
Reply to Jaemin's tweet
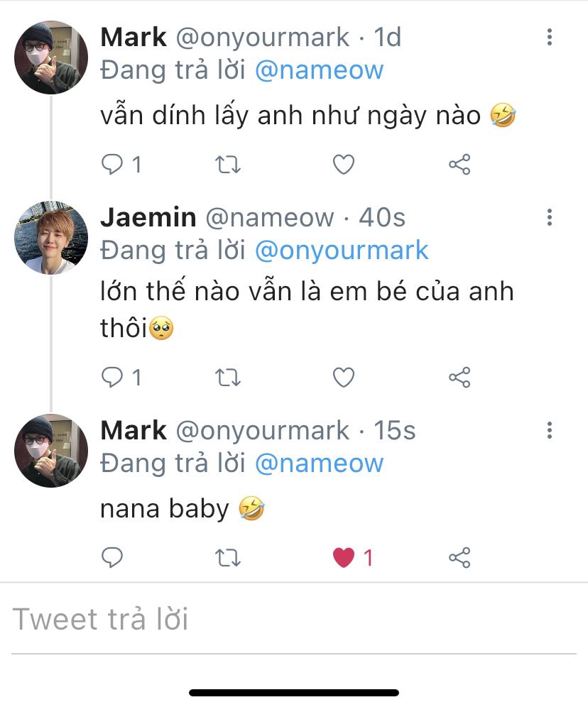[112, 378]
